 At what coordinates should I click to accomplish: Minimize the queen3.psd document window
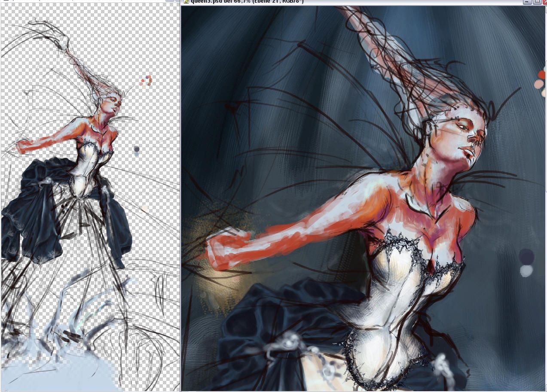526,2
